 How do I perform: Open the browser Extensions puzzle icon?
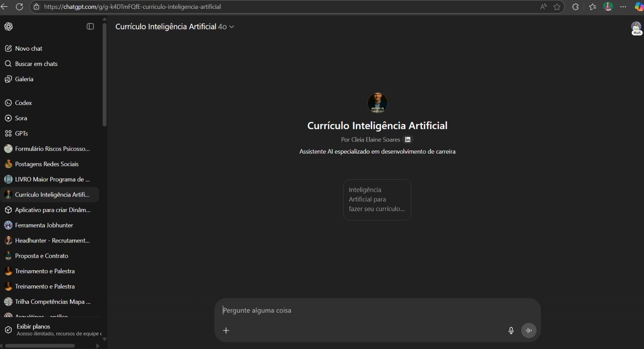pos(576,7)
